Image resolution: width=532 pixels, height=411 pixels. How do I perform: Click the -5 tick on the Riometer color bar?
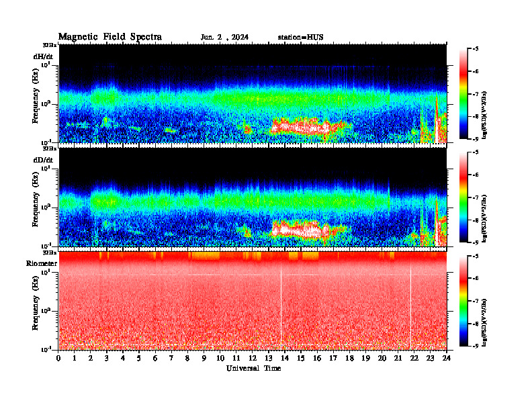point(476,256)
